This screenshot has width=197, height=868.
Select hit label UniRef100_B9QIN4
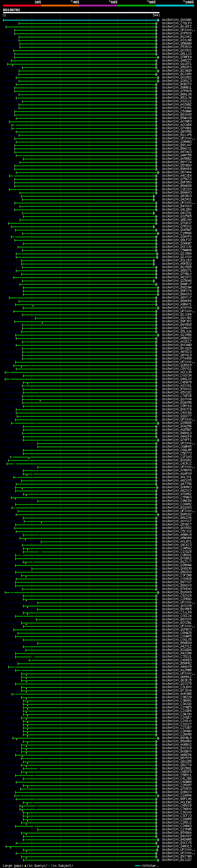pos(177,288)
